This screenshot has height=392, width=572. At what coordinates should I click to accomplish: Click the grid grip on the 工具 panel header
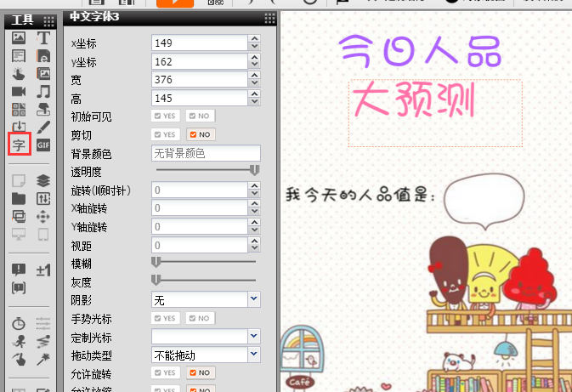[48, 21]
